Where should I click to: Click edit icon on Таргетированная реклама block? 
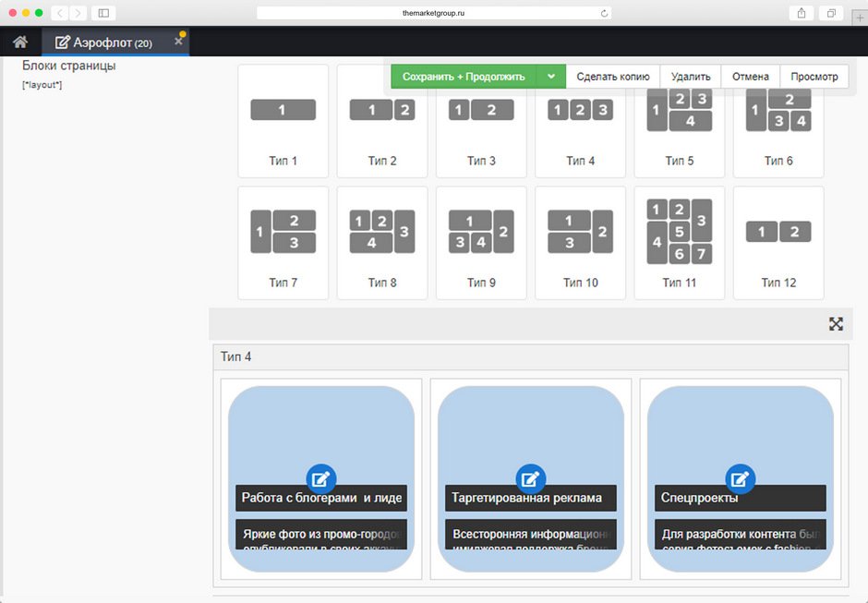coord(530,478)
